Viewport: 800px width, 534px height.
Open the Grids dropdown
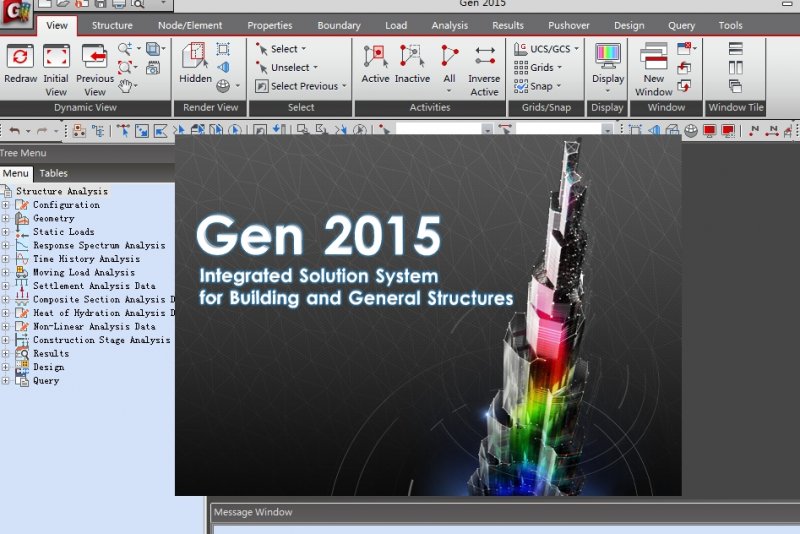coord(560,67)
